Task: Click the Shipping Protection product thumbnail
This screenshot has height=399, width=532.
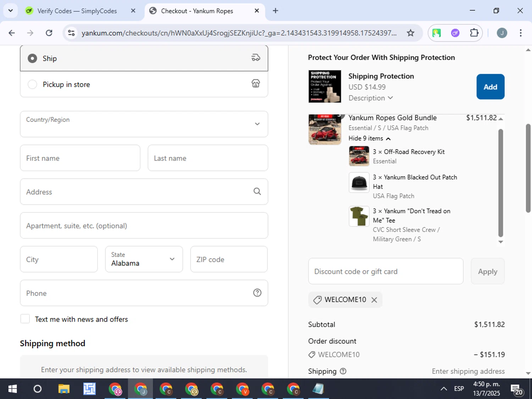Action: coord(325,86)
